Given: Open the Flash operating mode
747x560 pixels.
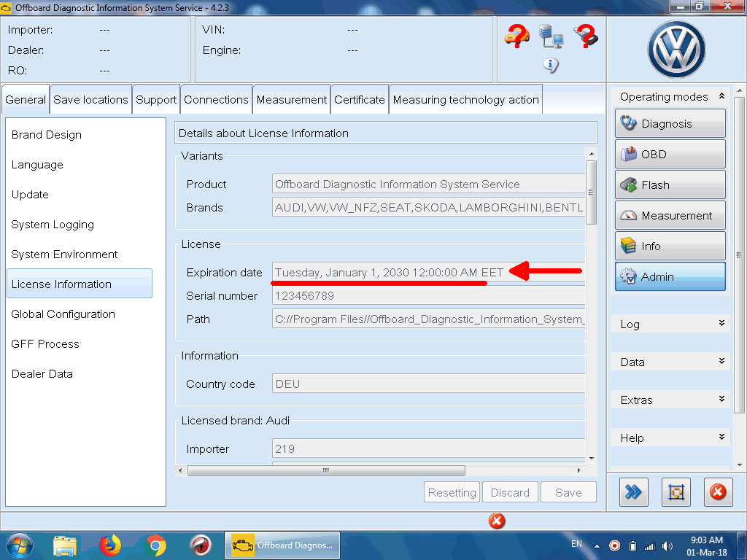Looking at the screenshot, I should [670, 185].
